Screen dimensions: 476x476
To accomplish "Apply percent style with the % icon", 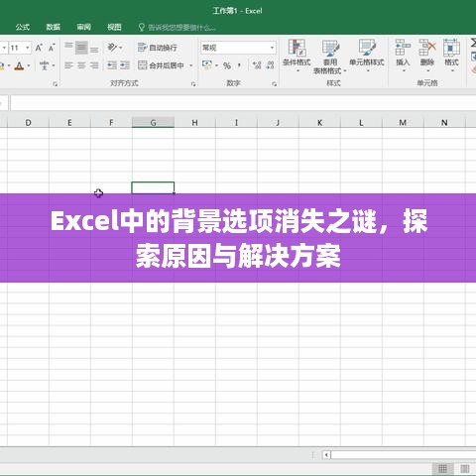I will pos(227,65).
